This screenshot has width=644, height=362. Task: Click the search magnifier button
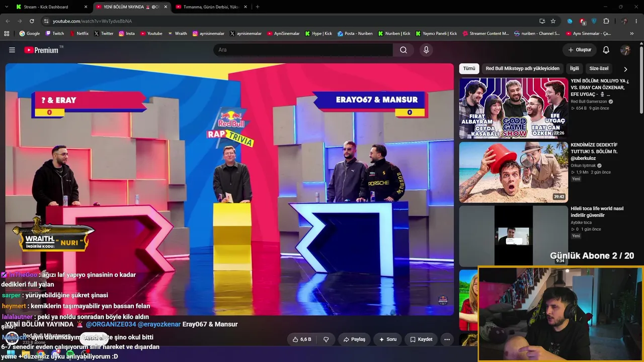point(404,50)
